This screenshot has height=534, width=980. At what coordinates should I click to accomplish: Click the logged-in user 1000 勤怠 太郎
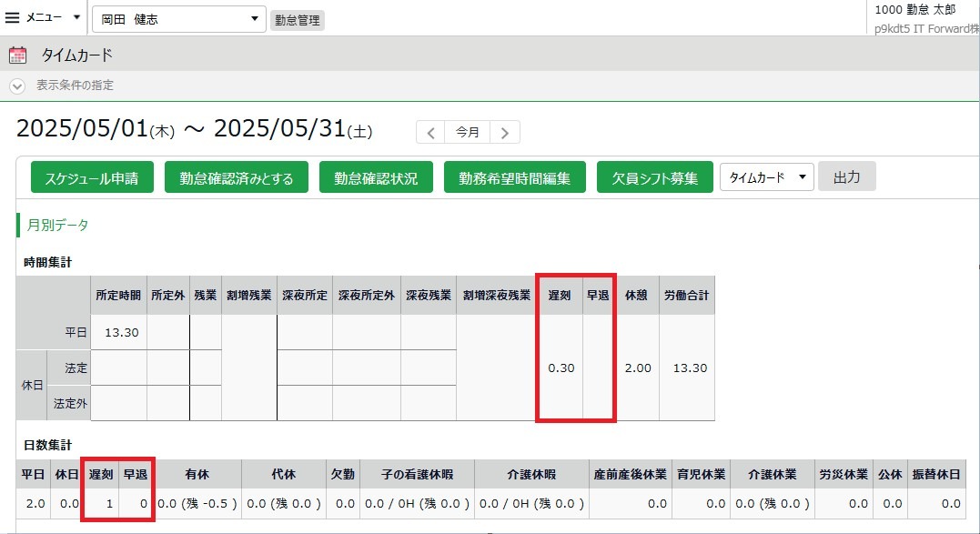[x=914, y=9]
